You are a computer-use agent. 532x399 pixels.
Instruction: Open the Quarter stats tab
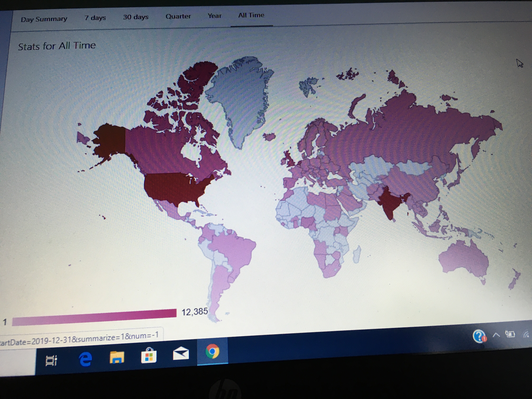click(178, 16)
